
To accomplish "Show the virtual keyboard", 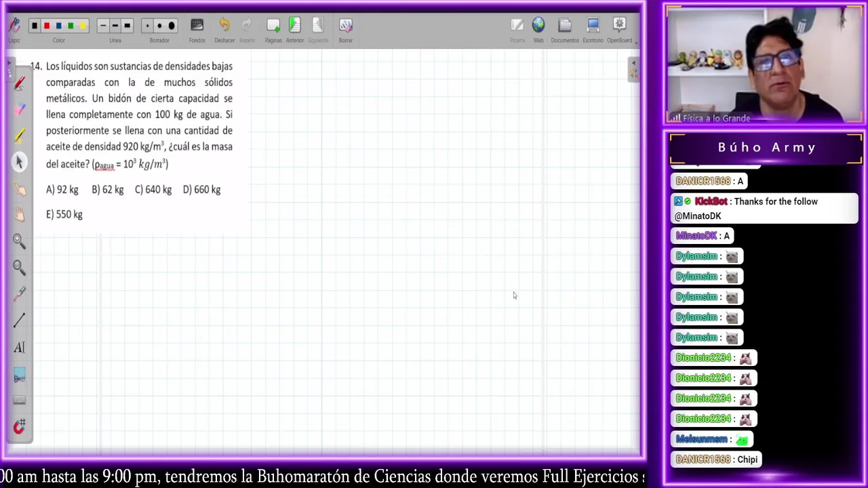I will (x=19, y=400).
